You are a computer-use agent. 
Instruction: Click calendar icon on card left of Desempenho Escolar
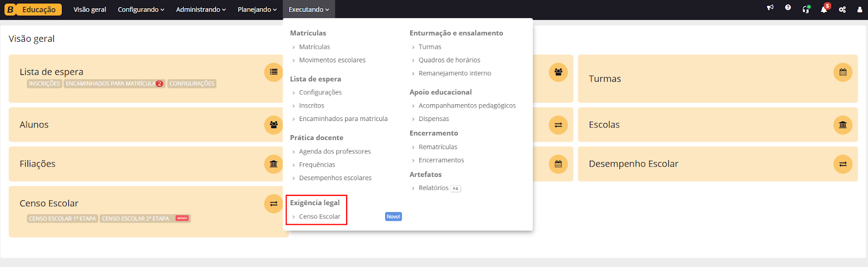tap(558, 164)
